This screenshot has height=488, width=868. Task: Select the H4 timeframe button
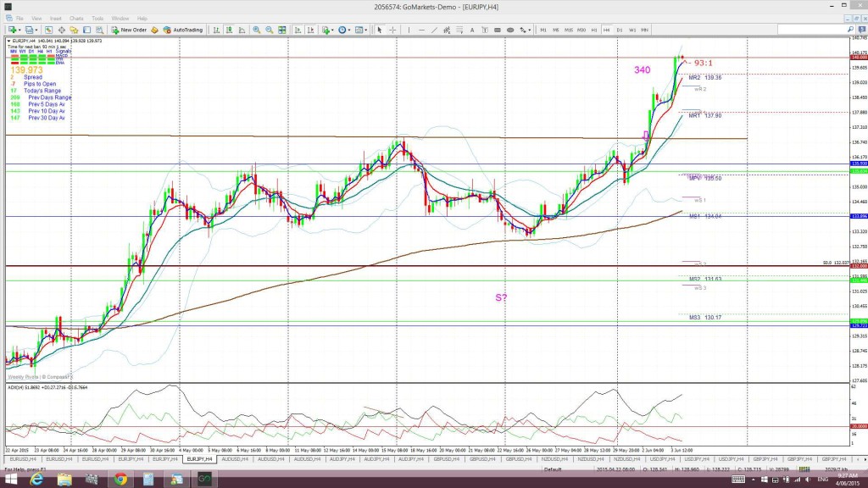tap(607, 30)
